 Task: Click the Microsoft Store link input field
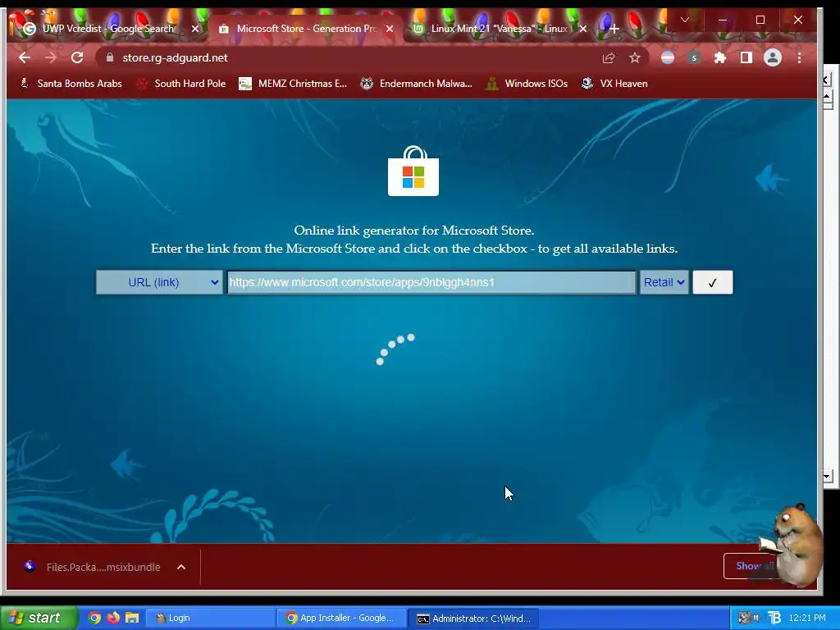click(x=431, y=282)
